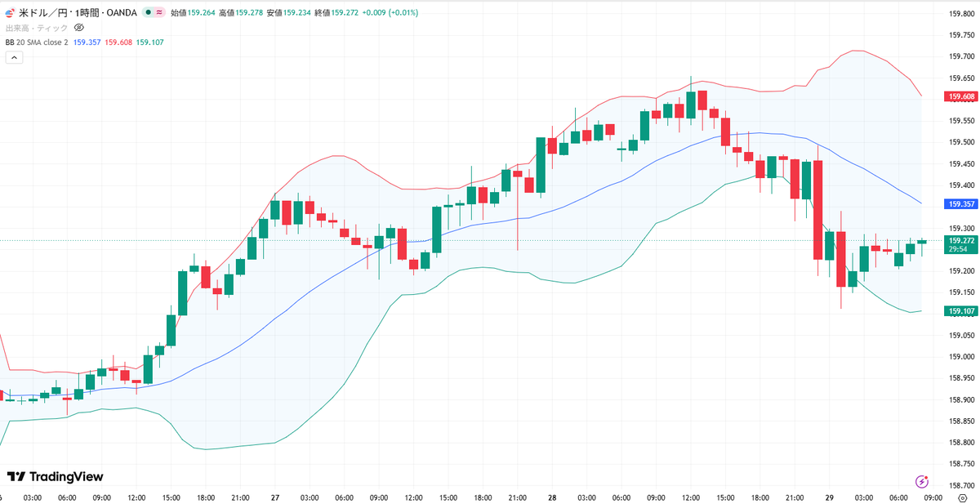Click the red 159.608 upper band price label
The image size is (980, 504).
tap(961, 96)
